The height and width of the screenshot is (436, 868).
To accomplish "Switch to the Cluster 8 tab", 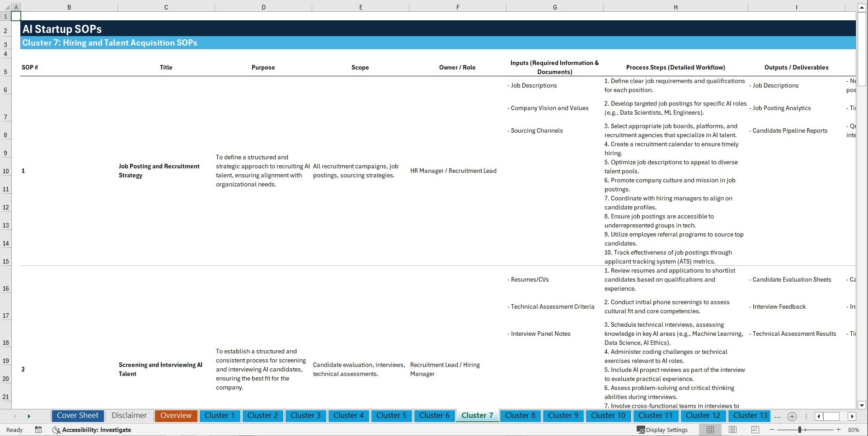I will click(520, 416).
